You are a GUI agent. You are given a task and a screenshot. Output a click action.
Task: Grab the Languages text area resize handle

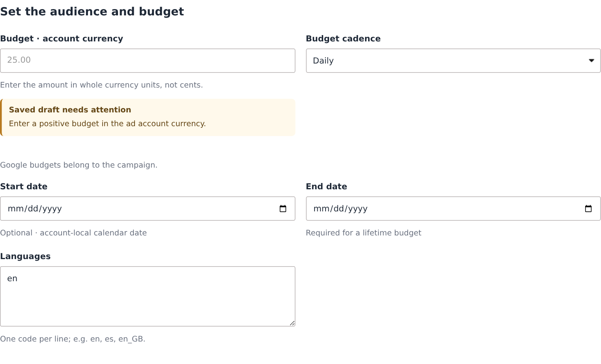coord(292,323)
